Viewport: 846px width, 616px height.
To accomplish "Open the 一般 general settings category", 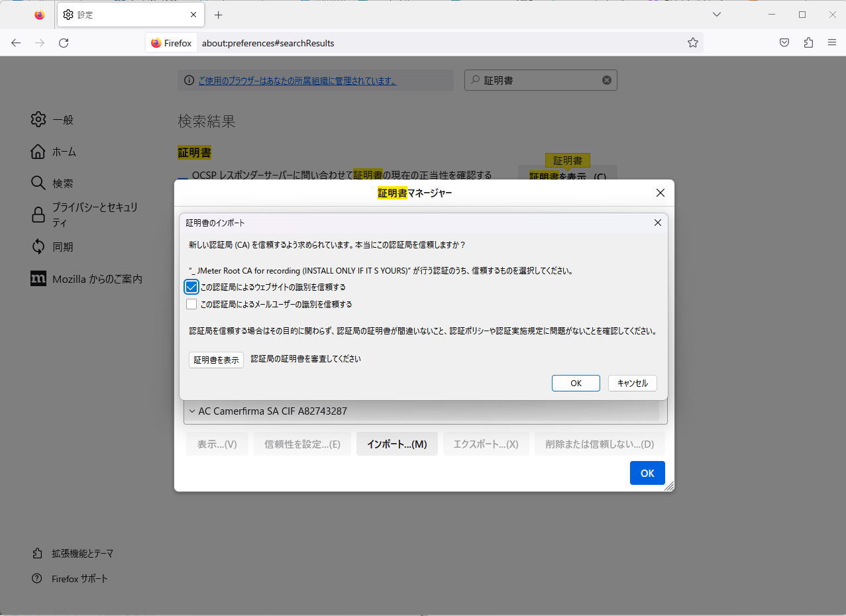I will (52, 120).
